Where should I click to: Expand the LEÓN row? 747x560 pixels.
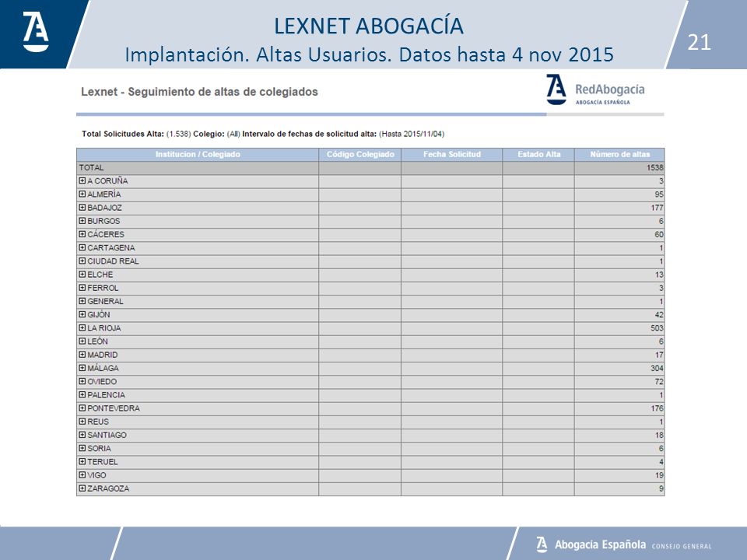click(x=82, y=341)
